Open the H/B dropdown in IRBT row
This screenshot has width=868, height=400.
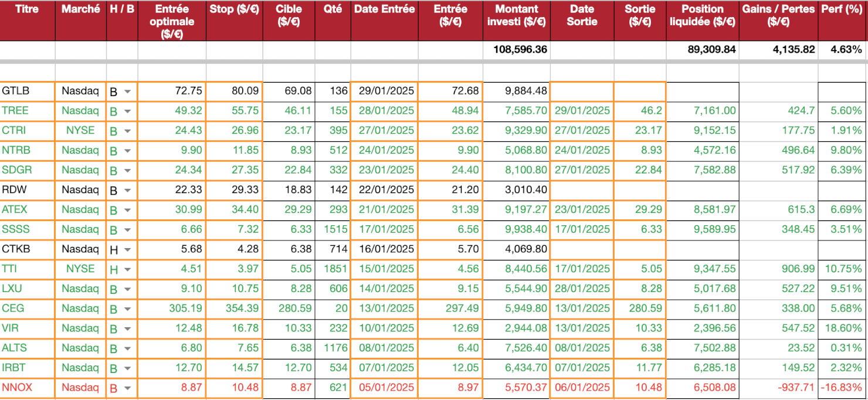[127, 369]
